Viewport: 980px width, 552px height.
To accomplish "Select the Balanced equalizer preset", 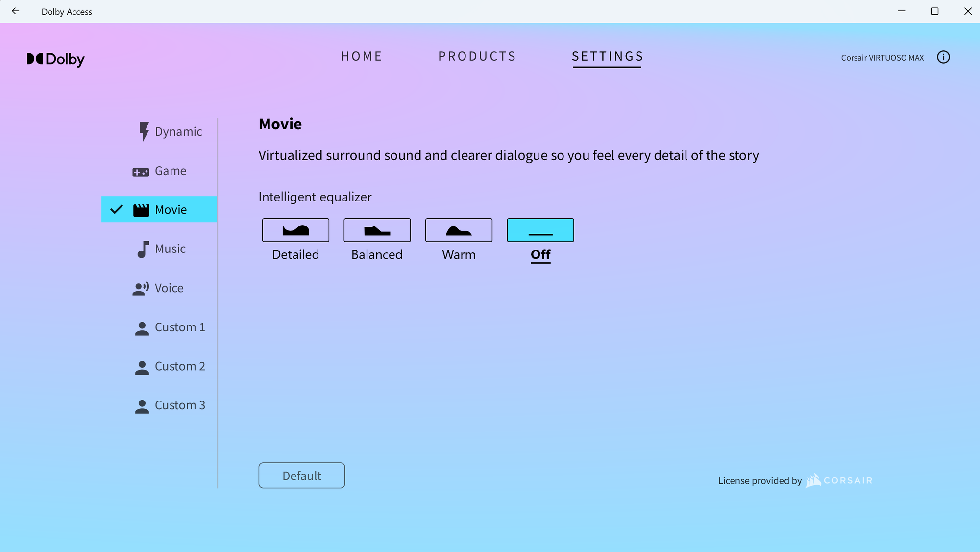I will 377,230.
